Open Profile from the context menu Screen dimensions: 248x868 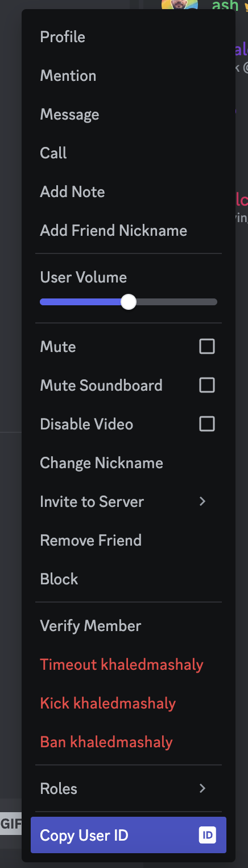click(x=129, y=37)
